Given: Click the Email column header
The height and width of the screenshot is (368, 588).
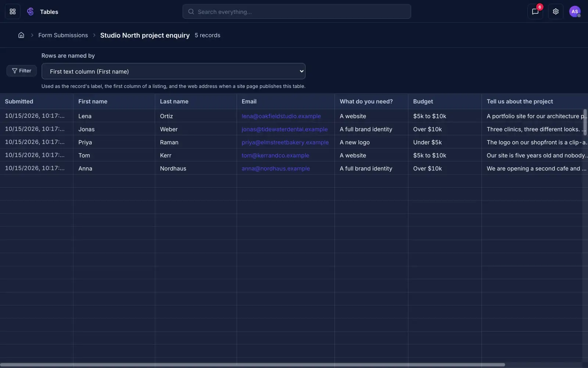Looking at the screenshot, I should point(286,101).
